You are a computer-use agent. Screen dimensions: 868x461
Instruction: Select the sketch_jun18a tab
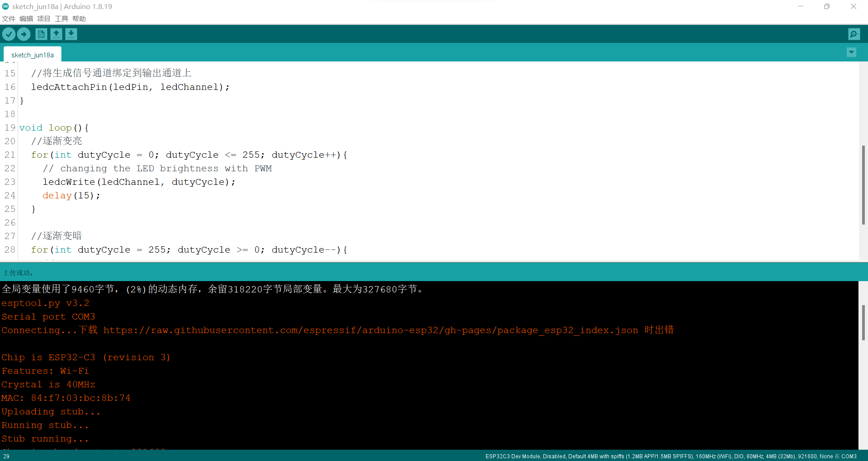(x=33, y=55)
